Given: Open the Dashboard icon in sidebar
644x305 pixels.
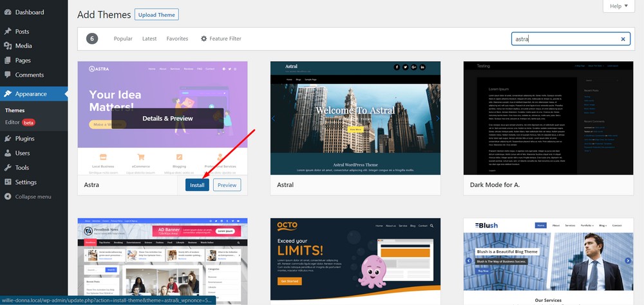Looking at the screenshot, I should pos(8,12).
